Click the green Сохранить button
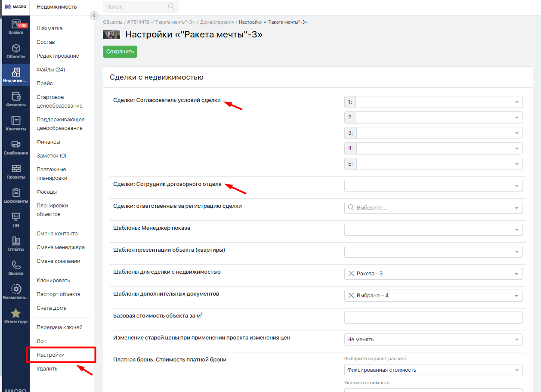Image resolution: width=541 pixels, height=392 pixels. [x=120, y=52]
